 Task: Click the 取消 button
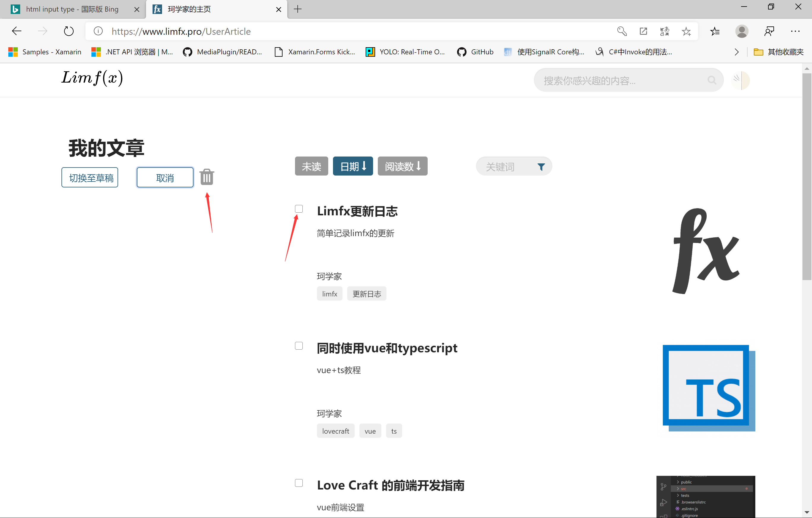click(x=165, y=178)
